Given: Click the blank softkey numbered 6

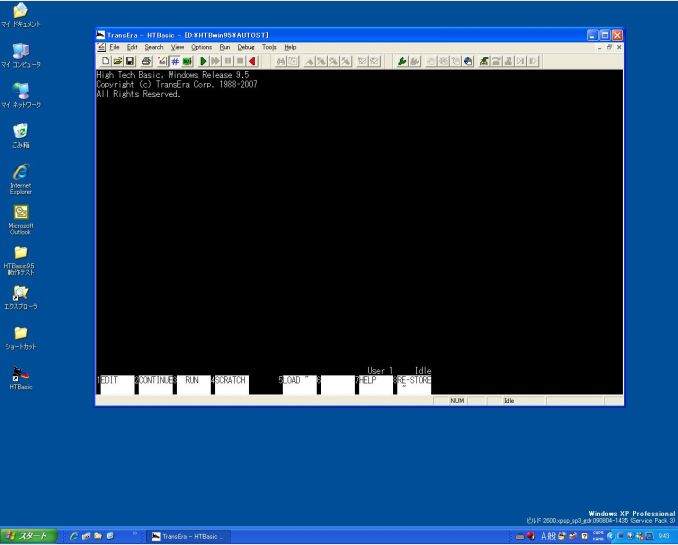Looking at the screenshot, I should click(x=336, y=385).
